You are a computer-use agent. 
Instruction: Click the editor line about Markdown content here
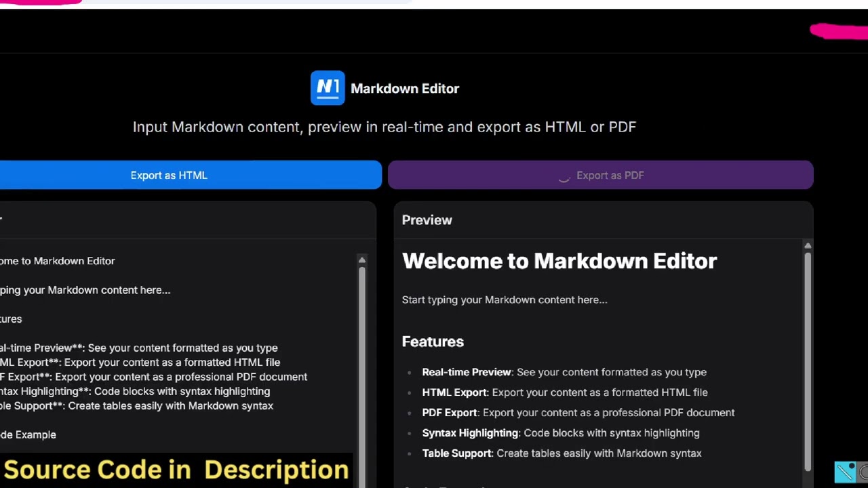tap(85, 290)
